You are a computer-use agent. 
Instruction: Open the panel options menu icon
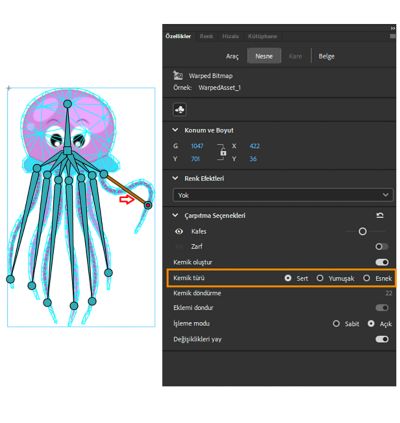point(392,36)
